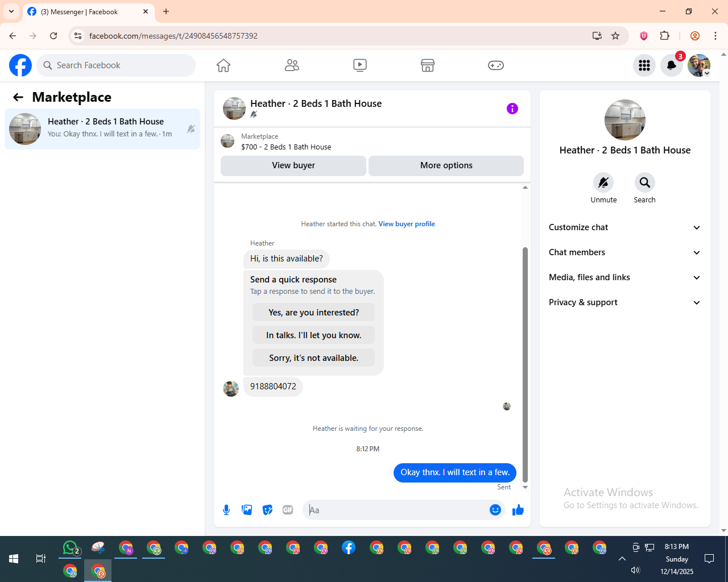Viewport: 728px width, 582px height.
Task: Expand the Privacy & support section
Action: tap(625, 302)
